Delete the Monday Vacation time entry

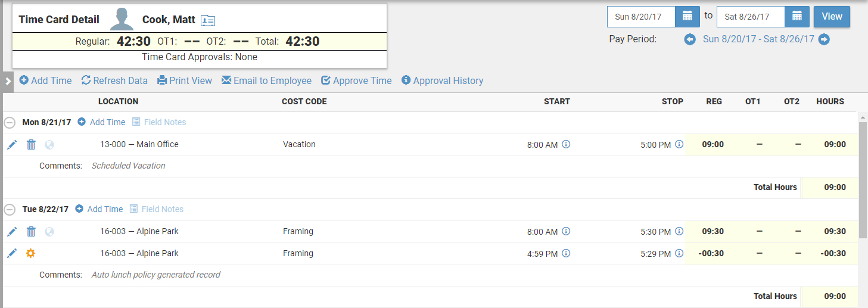click(x=31, y=144)
